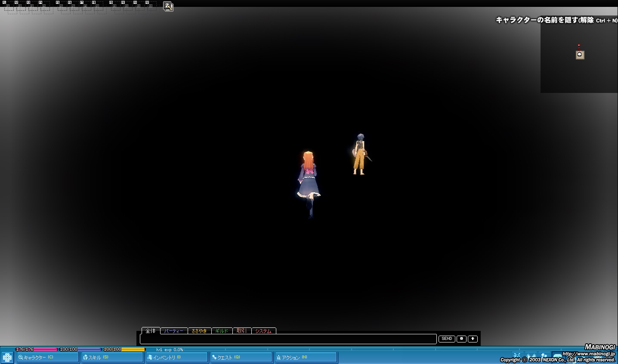Click the pink HP bar 176/176
618x364 pixels.
coord(36,349)
